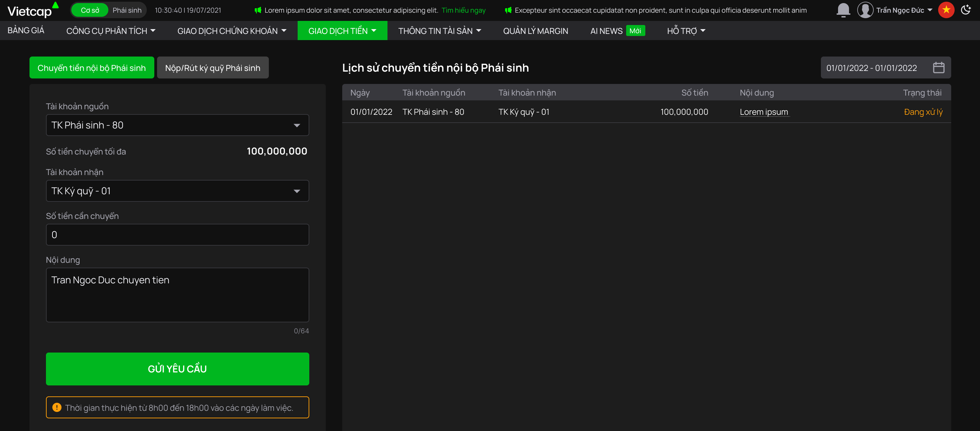
Task: Follow the Tìm hiểu ngay link
Action: click(x=463, y=10)
